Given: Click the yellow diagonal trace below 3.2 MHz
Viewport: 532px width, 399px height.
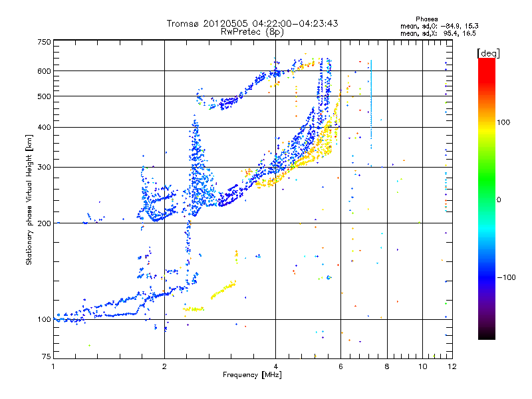Looking at the screenshot, I should (x=223, y=290).
